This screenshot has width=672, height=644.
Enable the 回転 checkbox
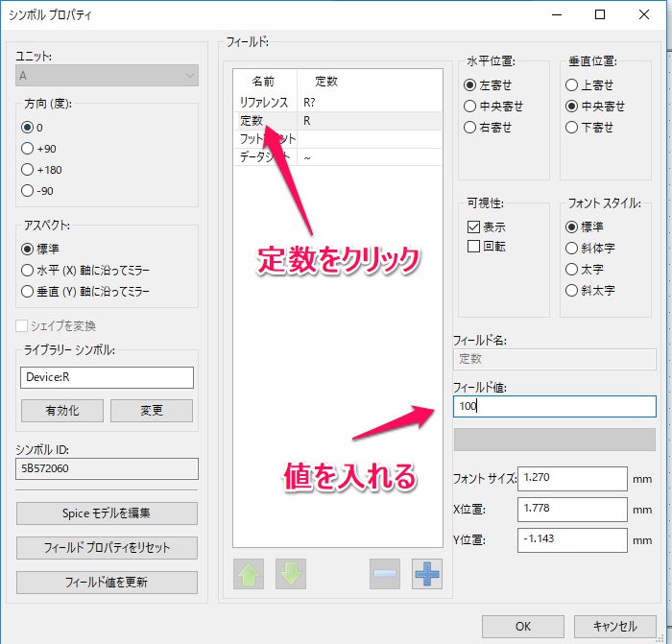click(473, 247)
